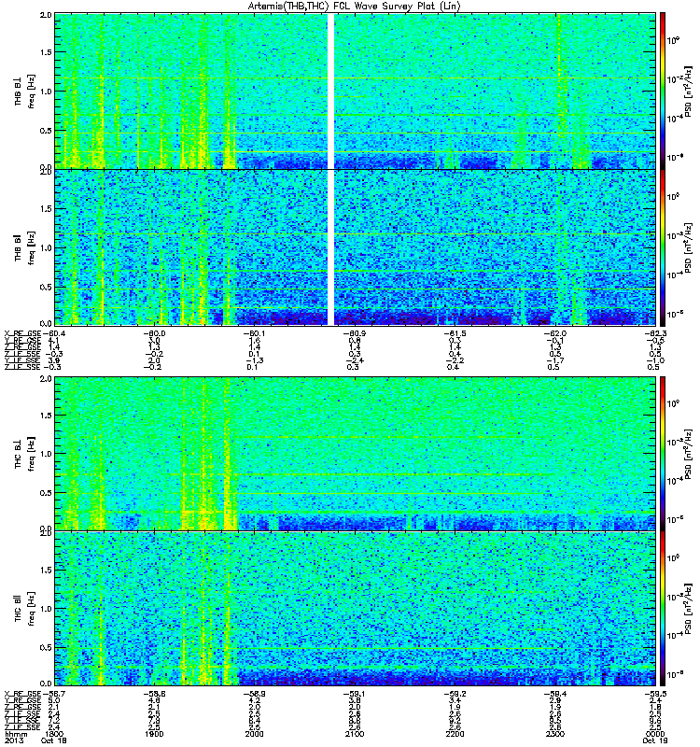This screenshot has width=700, height=747.
Task: Click the 2300 time tick label
Action: coord(554,734)
